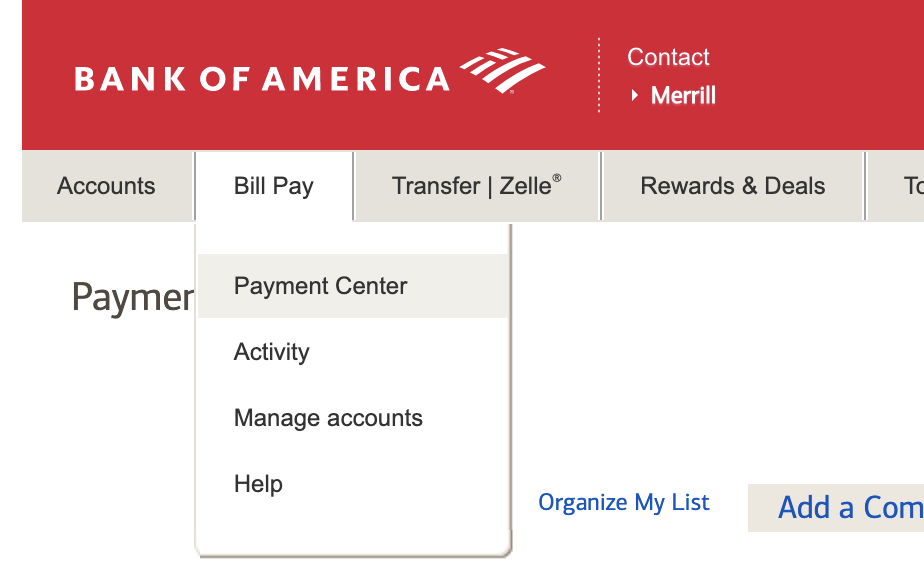Click the partially hidden Payment Center heading
Screen dimensions: 924x570
pyautogui.click(x=132, y=297)
